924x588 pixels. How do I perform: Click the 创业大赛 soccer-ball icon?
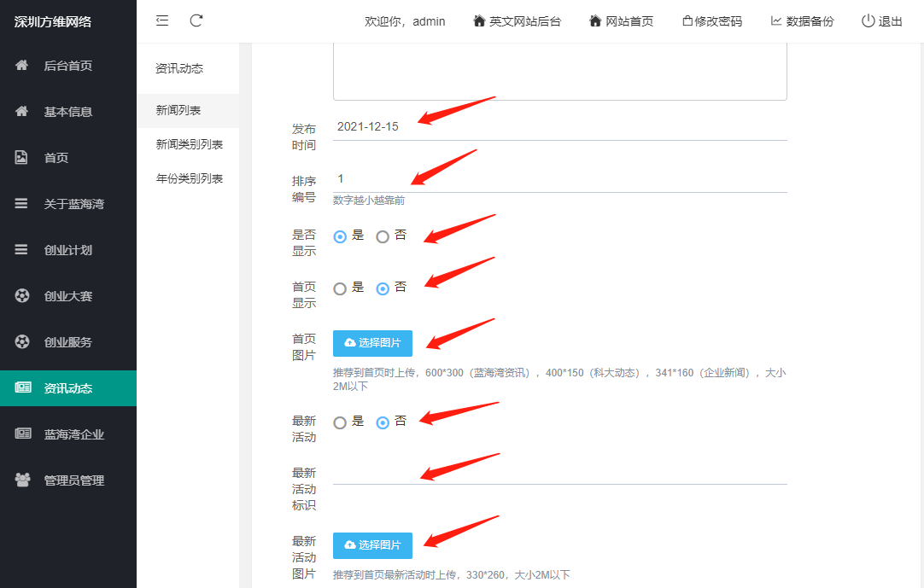point(22,296)
